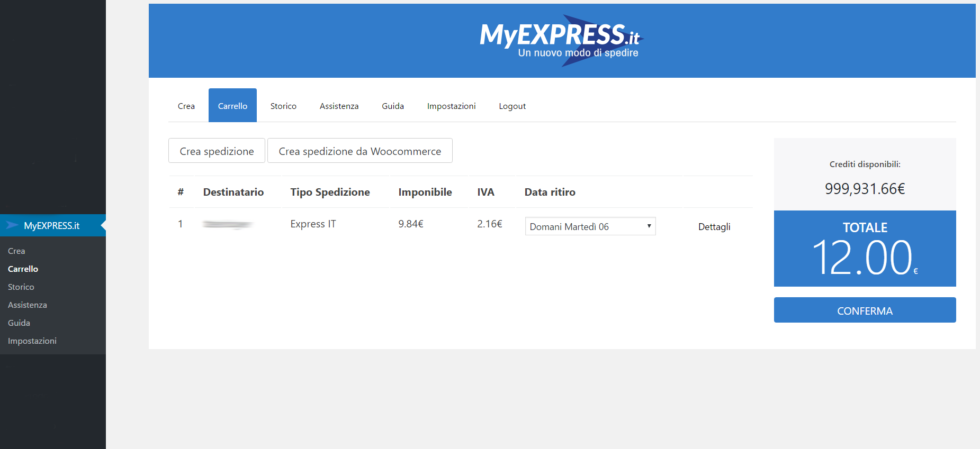Viewport: 980px width, 449px height.
Task: Click the MyEXPRESS.it logo in header banner
Action: [x=561, y=40]
